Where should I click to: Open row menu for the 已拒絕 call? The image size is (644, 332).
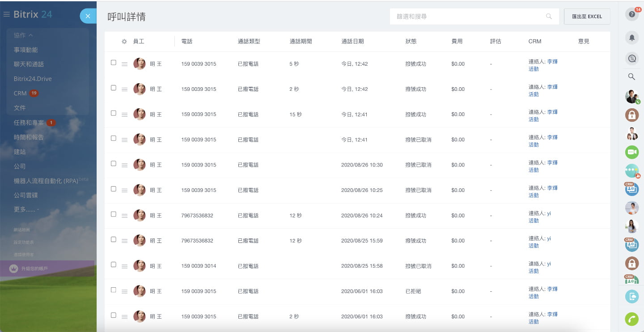125,291
